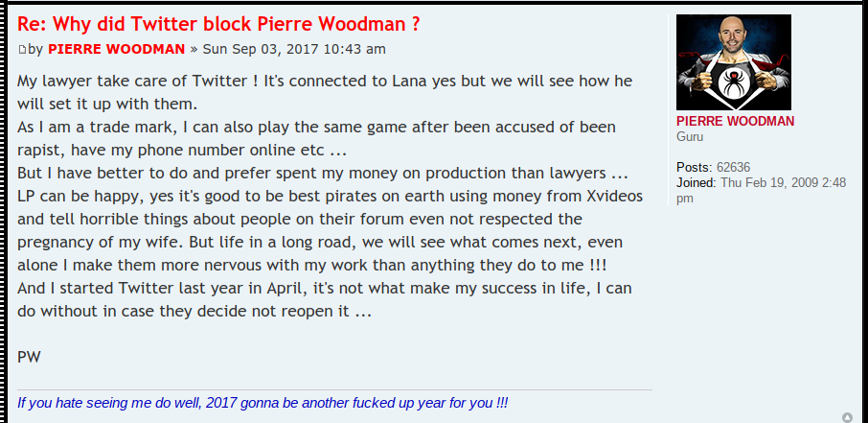Click the 'Guru' rank label
This screenshot has height=423, width=868.
[x=690, y=136]
